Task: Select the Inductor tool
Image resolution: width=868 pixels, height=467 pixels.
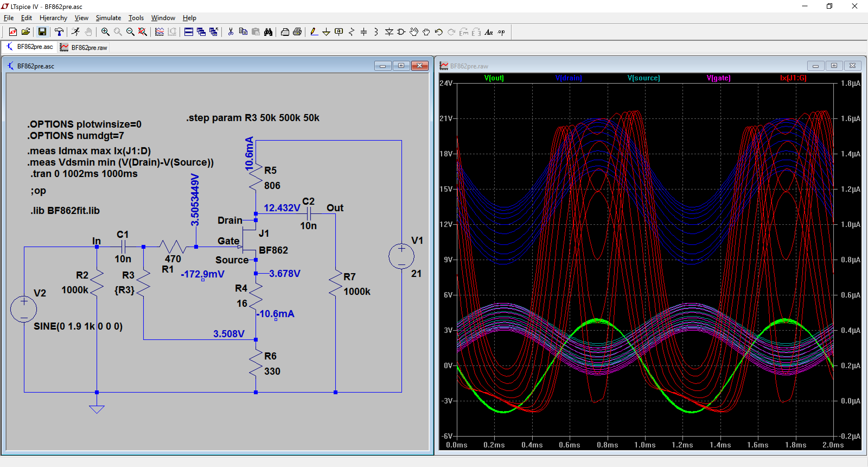Action: pyautogui.click(x=376, y=32)
